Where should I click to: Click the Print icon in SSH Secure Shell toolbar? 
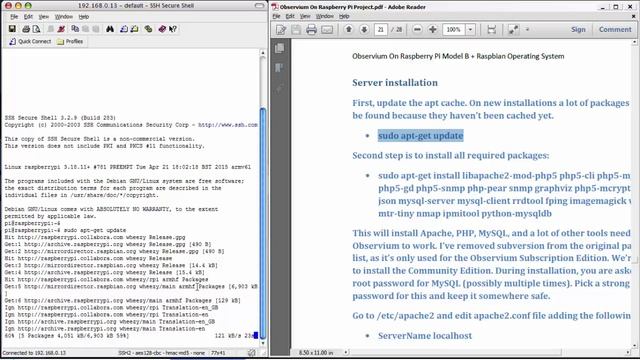(26, 29)
